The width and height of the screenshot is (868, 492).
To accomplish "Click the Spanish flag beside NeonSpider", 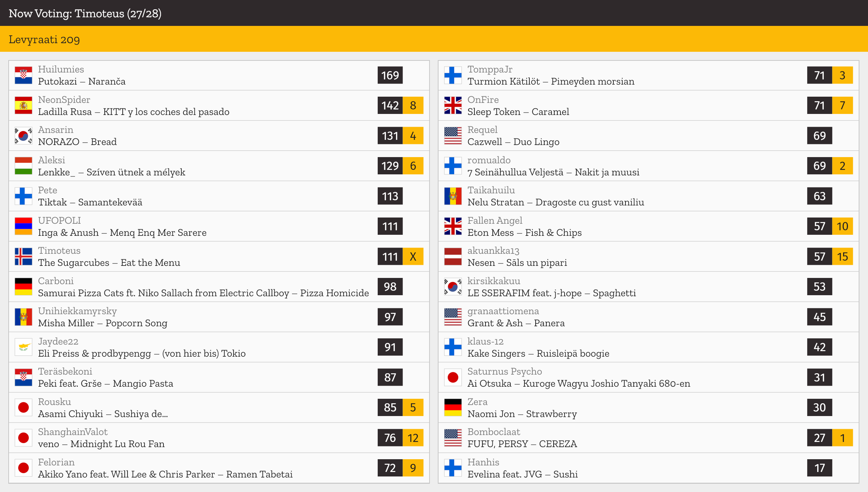I will (23, 105).
